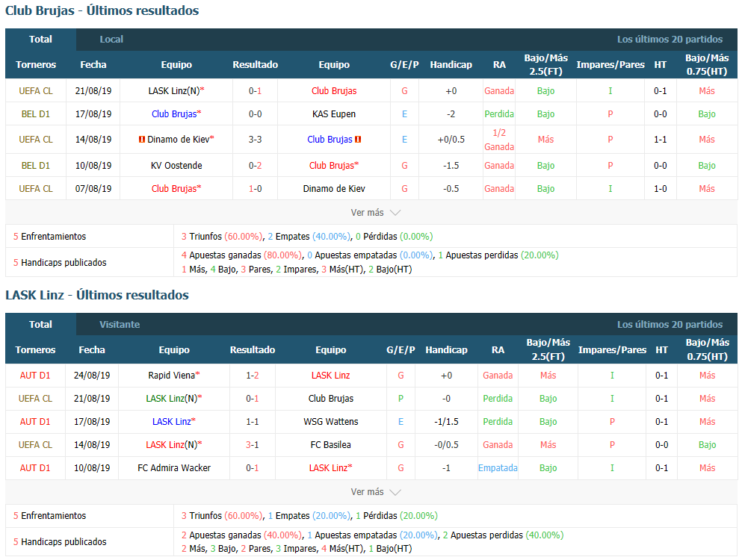Click Empatada RA for FC Admira Wacker match
The image size is (742, 560).
pos(498,467)
